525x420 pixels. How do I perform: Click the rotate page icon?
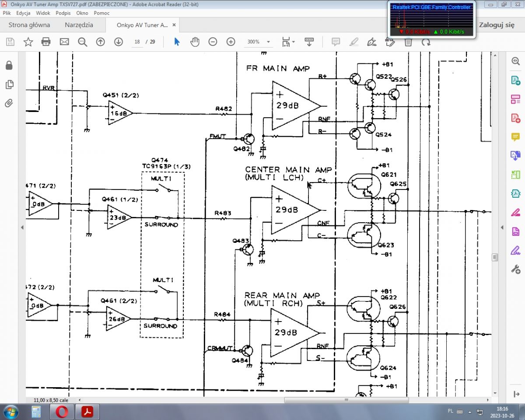tap(426, 42)
